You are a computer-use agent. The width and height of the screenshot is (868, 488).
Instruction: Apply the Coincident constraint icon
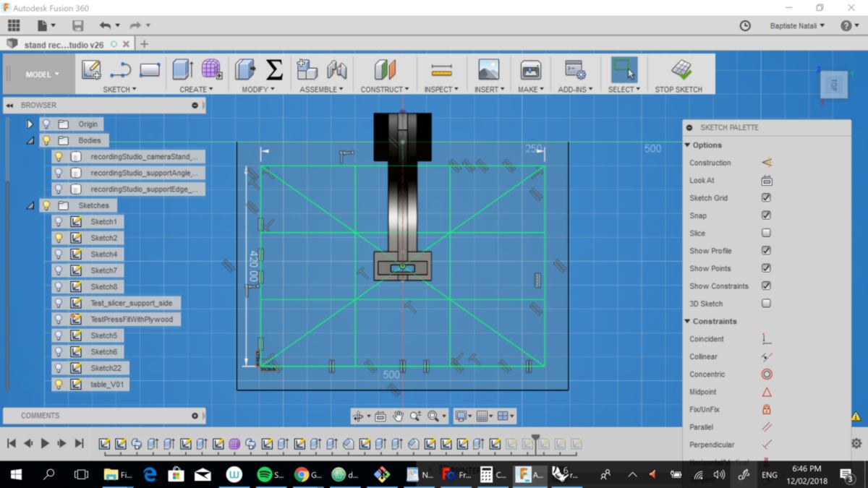[767, 339]
